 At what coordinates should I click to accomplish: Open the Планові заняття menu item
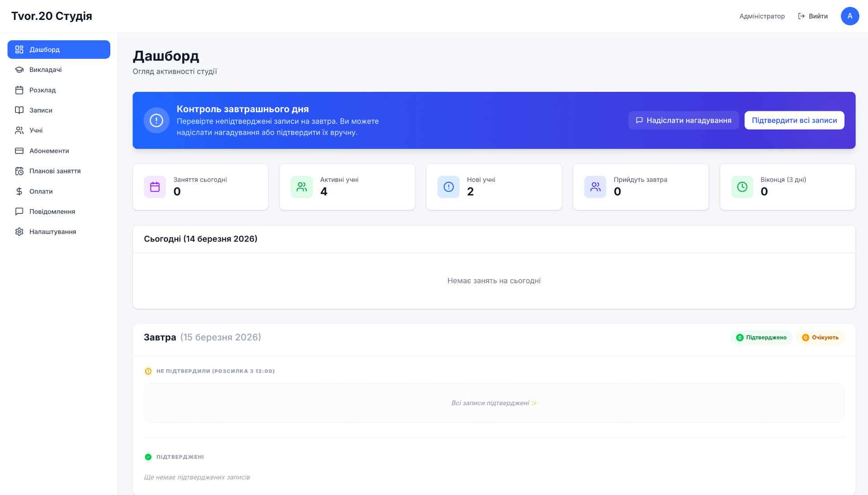coord(59,171)
